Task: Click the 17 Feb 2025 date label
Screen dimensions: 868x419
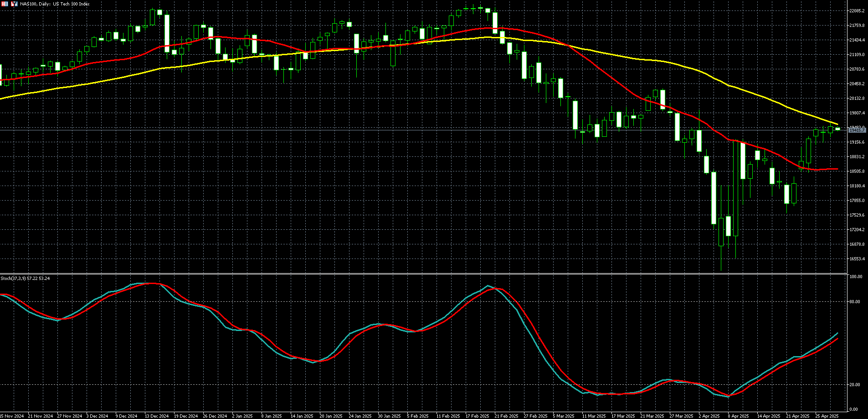Action: point(477,416)
